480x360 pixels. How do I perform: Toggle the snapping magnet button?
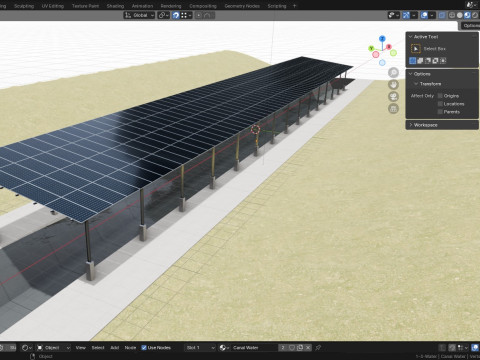click(176, 15)
